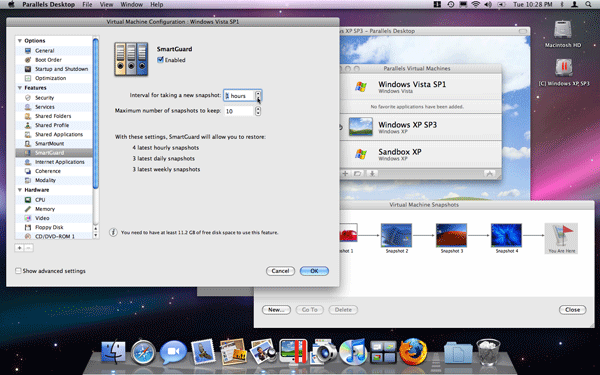Viewport: 600px width, 375px height.
Task: Select Modality in sidebar
Action: pyautogui.click(x=54, y=180)
